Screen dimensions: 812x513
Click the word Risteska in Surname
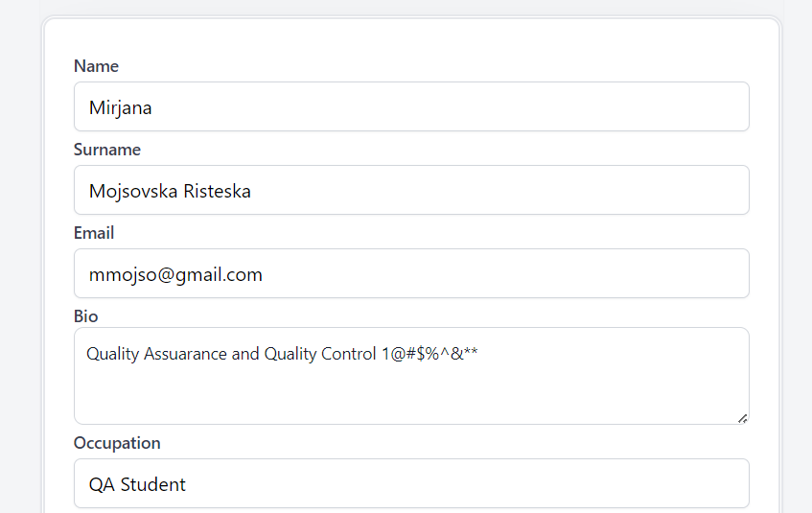tap(217, 191)
